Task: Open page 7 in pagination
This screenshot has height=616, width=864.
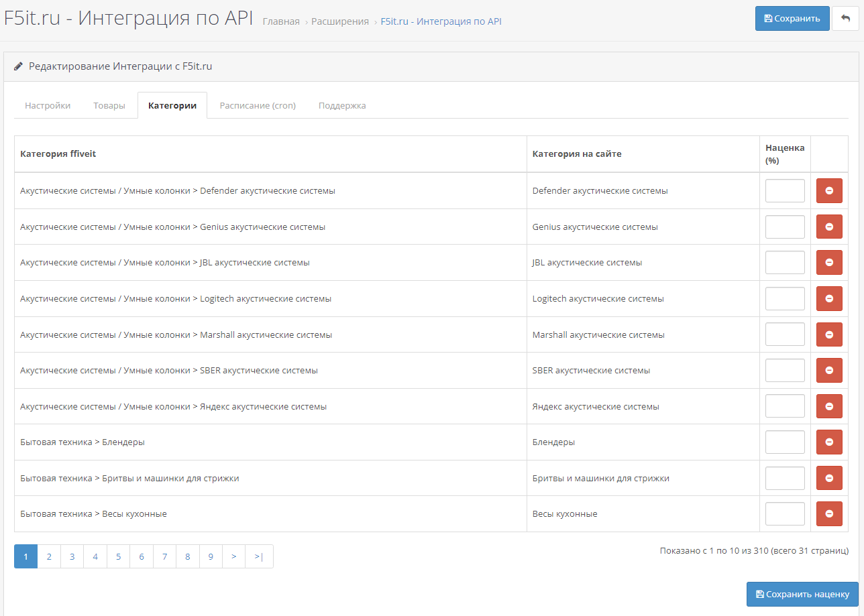Action: (164, 556)
